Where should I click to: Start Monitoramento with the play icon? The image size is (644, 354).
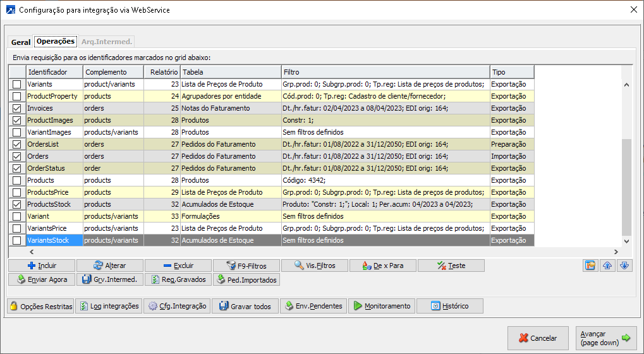tap(382, 306)
